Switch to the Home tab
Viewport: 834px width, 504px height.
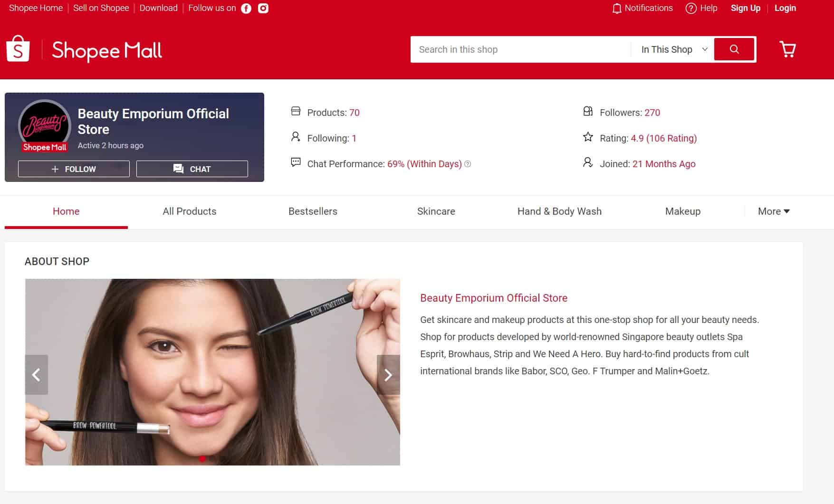tap(66, 211)
